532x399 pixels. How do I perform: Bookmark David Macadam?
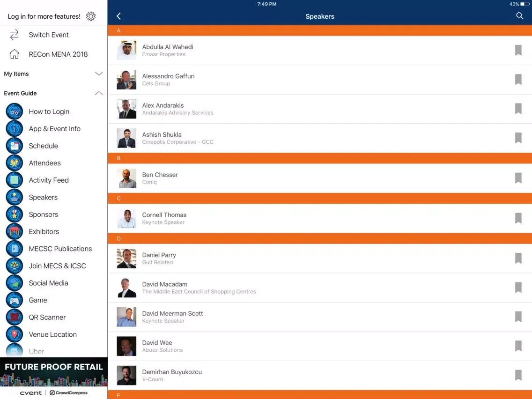pos(518,288)
